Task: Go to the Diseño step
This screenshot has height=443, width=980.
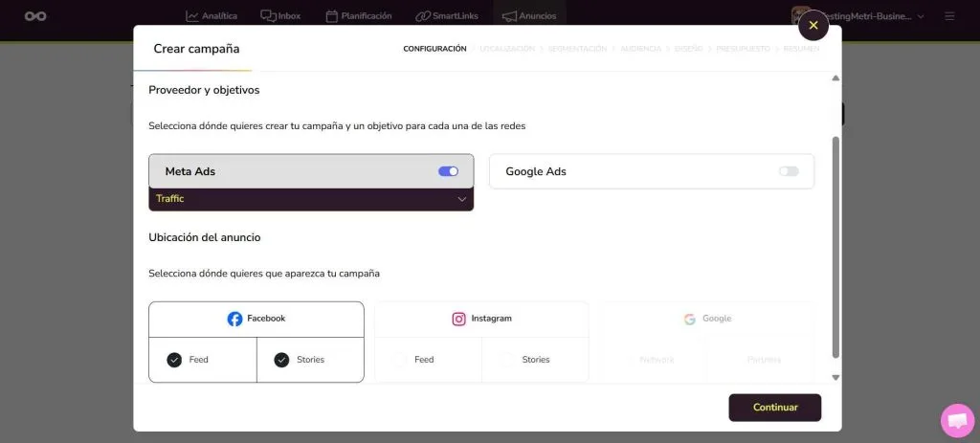Action: click(688, 49)
